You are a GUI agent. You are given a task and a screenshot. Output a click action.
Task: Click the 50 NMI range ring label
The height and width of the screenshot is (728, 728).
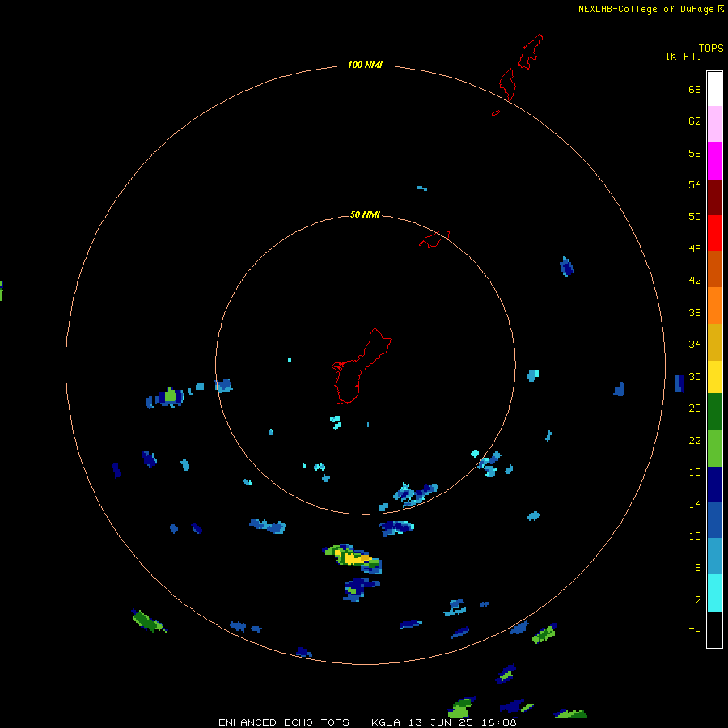[365, 214]
